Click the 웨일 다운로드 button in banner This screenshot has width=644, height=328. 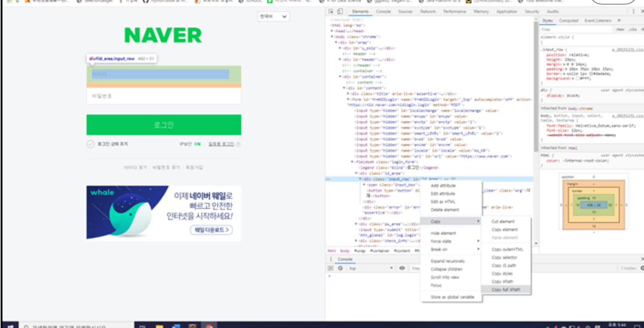(211, 230)
